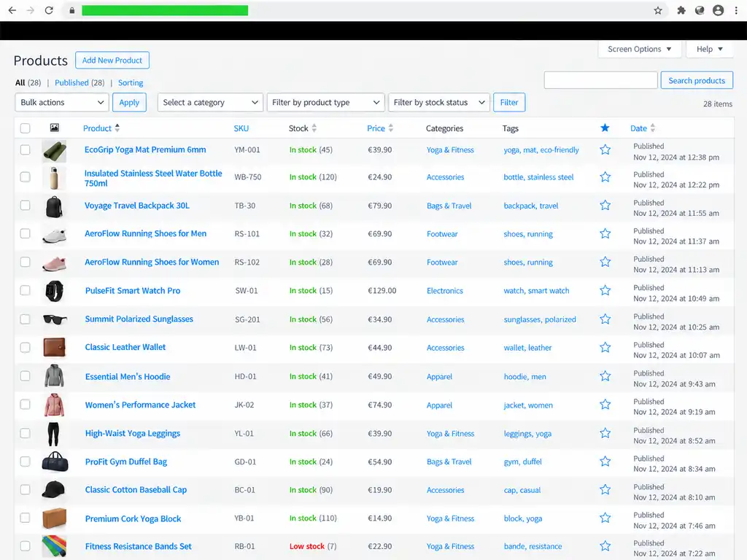Open the browser profile avatar icon

click(x=718, y=10)
